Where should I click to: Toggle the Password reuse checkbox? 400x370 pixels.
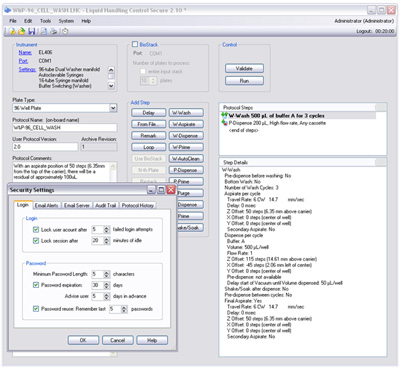point(36,309)
